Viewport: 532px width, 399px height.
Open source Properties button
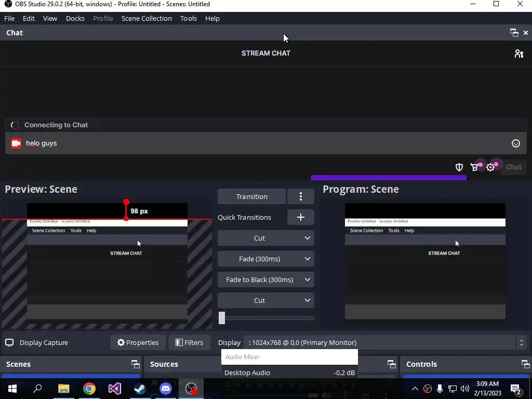click(138, 342)
